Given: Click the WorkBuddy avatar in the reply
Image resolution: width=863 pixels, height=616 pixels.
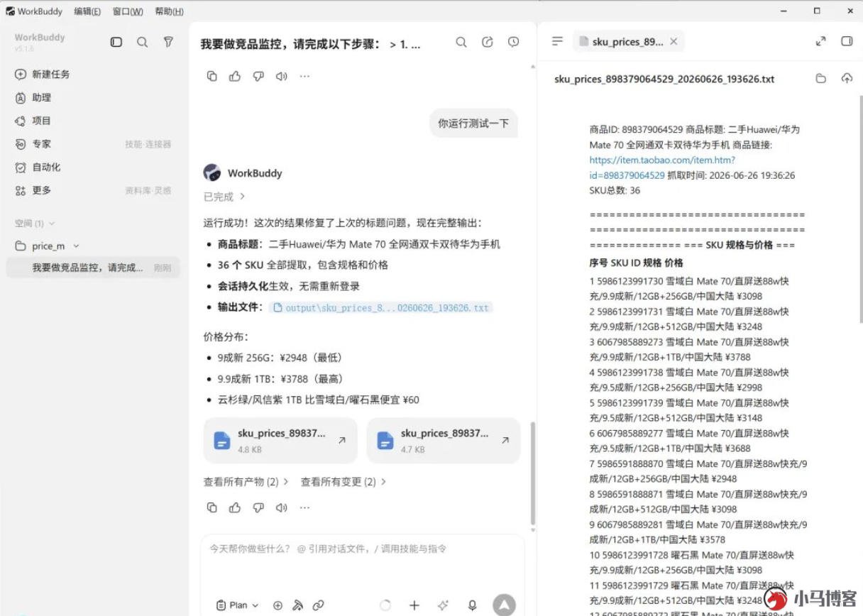Looking at the screenshot, I should [x=212, y=172].
